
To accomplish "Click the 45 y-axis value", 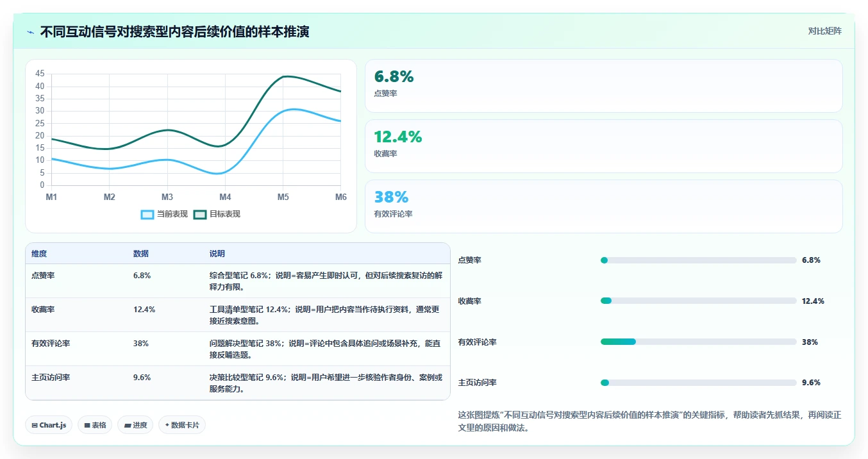I will 40,74.
